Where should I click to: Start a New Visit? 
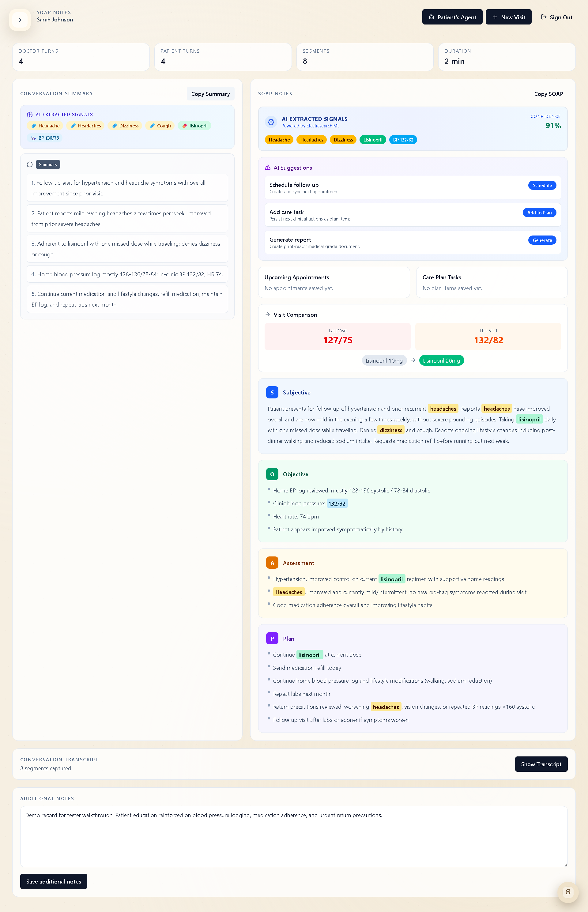pos(508,17)
